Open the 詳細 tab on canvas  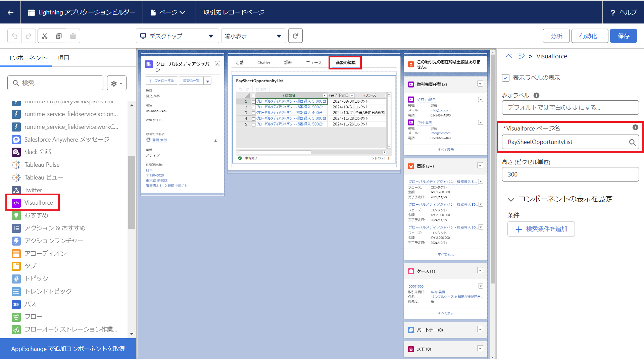click(x=288, y=63)
